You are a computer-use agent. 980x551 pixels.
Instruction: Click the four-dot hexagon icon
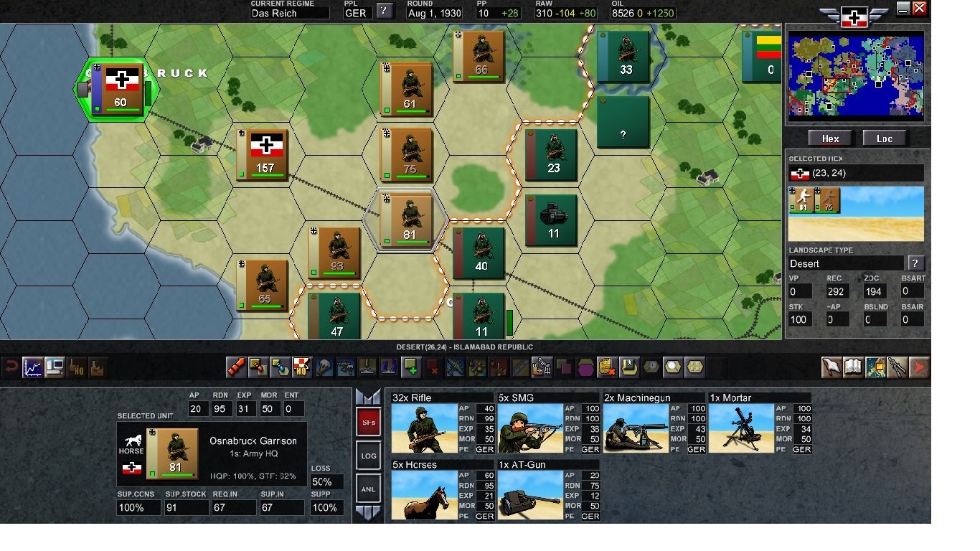694,367
